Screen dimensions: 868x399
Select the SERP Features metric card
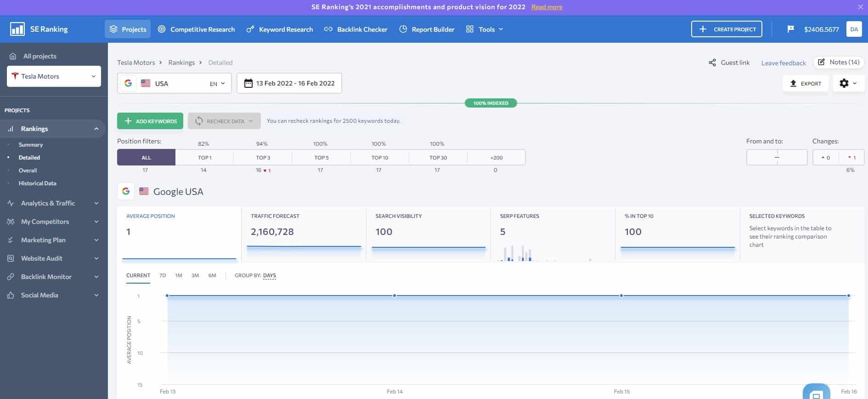(553, 234)
